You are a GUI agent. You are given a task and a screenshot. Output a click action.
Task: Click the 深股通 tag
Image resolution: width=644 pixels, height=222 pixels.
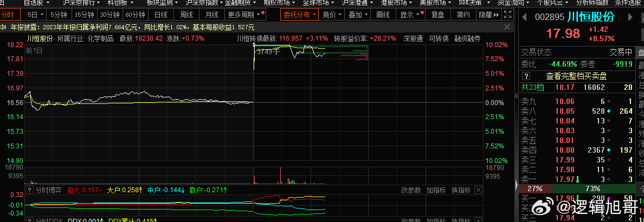pyautogui.click(x=413, y=38)
